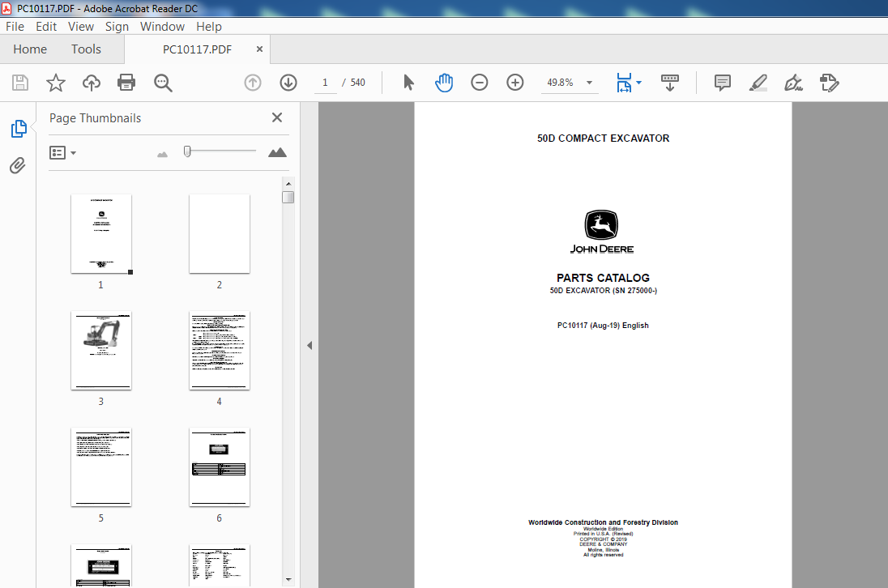Select page 5 thumbnail
888x588 pixels.
pos(101,467)
